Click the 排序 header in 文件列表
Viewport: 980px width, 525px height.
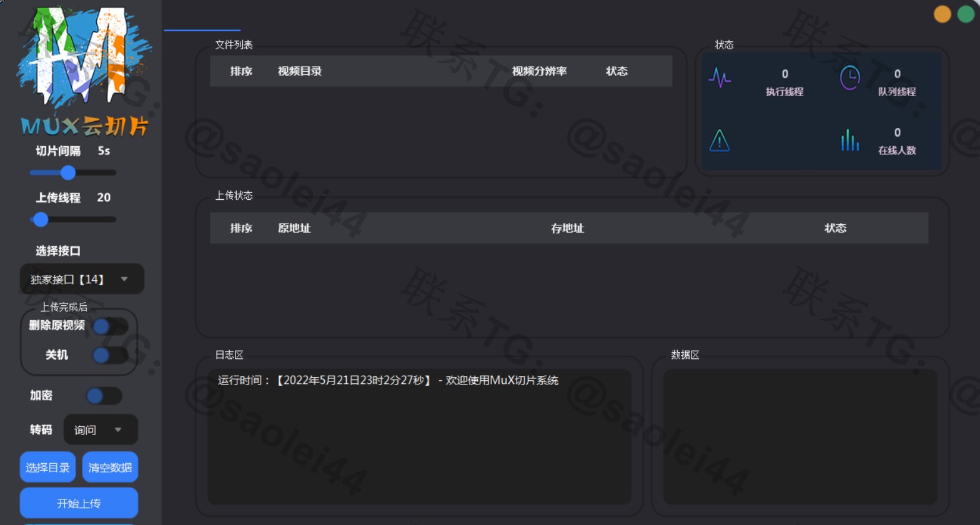tap(241, 71)
